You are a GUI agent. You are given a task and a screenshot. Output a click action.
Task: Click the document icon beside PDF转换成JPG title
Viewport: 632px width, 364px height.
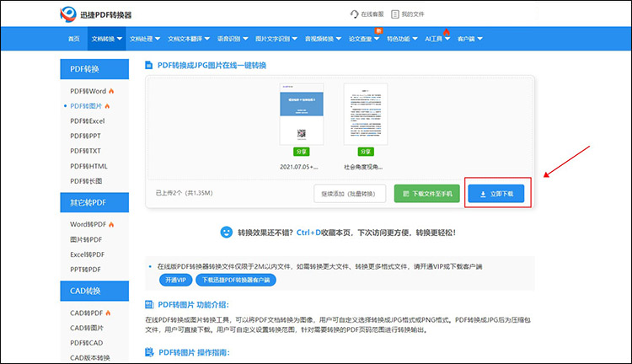[148, 66]
